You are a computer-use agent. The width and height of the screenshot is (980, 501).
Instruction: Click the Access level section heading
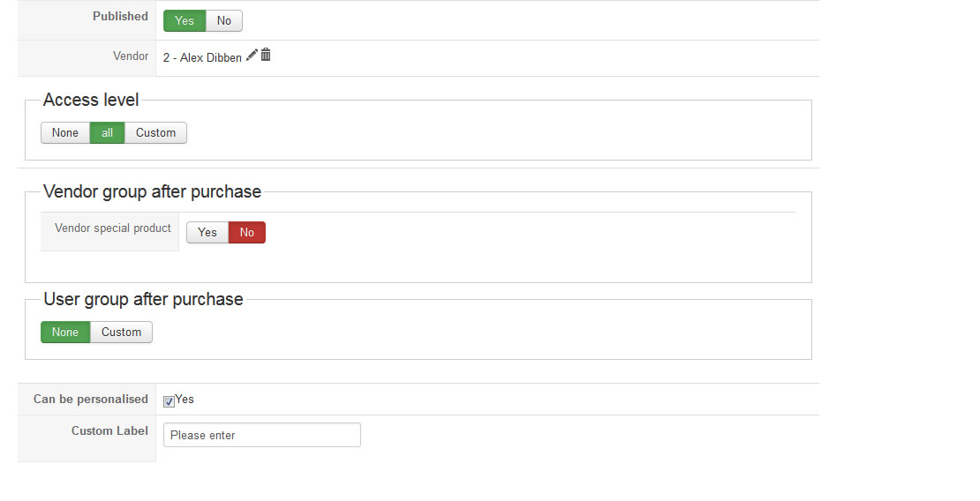(x=91, y=100)
